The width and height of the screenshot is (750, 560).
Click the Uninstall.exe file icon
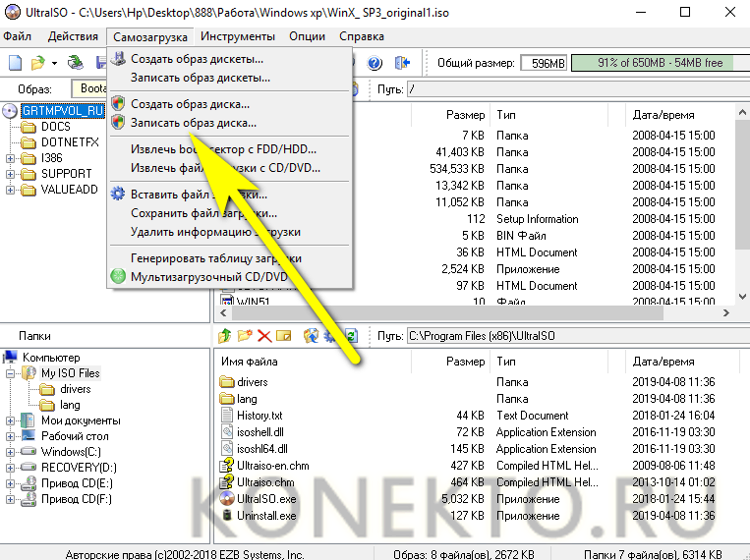[x=228, y=516]
